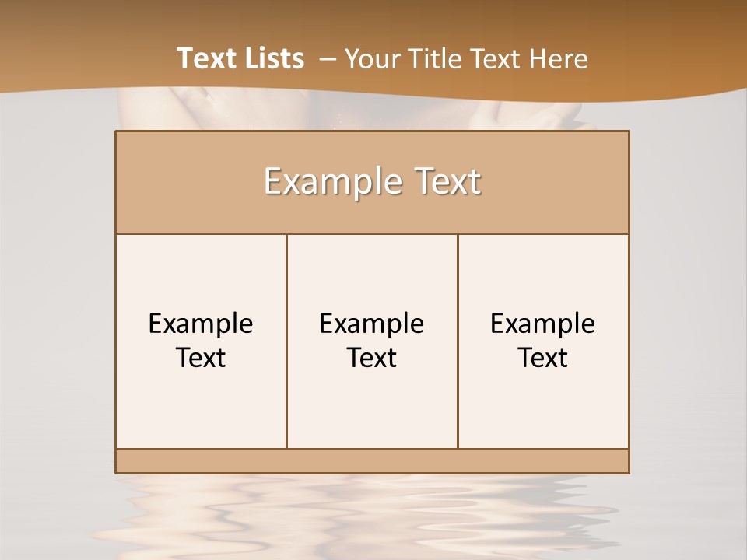Click the divider between left and middle cells
The height and width of the screenshot is (560, 747).
pos(286,341)
